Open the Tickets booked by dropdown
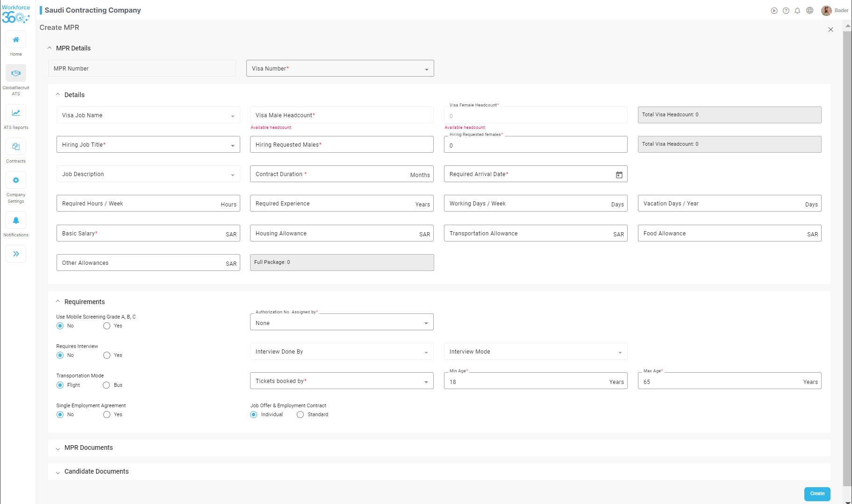 coord(342,381)
